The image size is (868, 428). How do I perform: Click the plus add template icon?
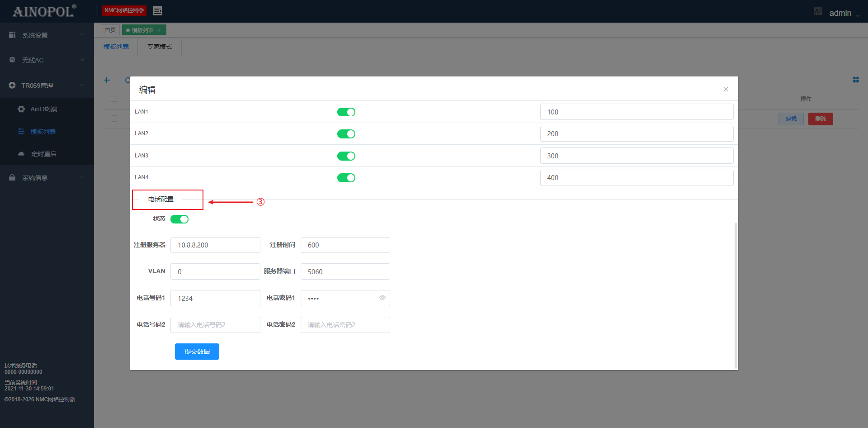107,80
